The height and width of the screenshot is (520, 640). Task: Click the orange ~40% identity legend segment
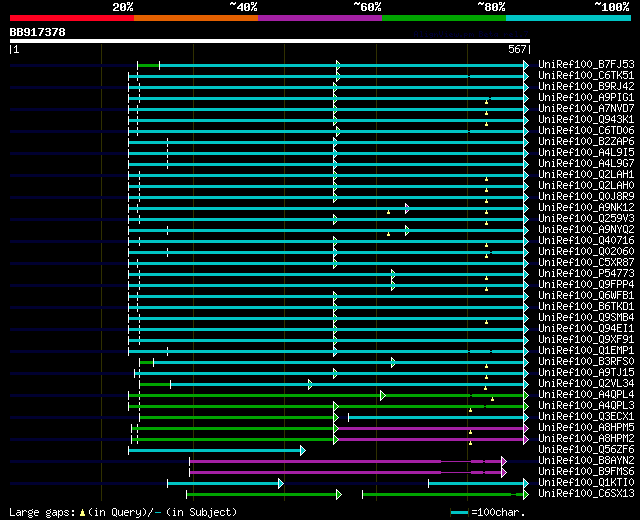point(196,18)
